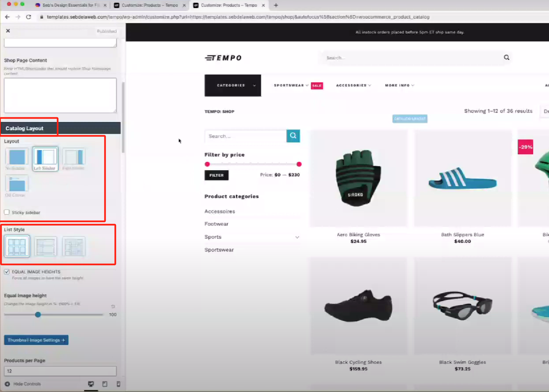Enable the Sticky sidebar option
This screenshot has width=549, height=392.
(7, 212)
